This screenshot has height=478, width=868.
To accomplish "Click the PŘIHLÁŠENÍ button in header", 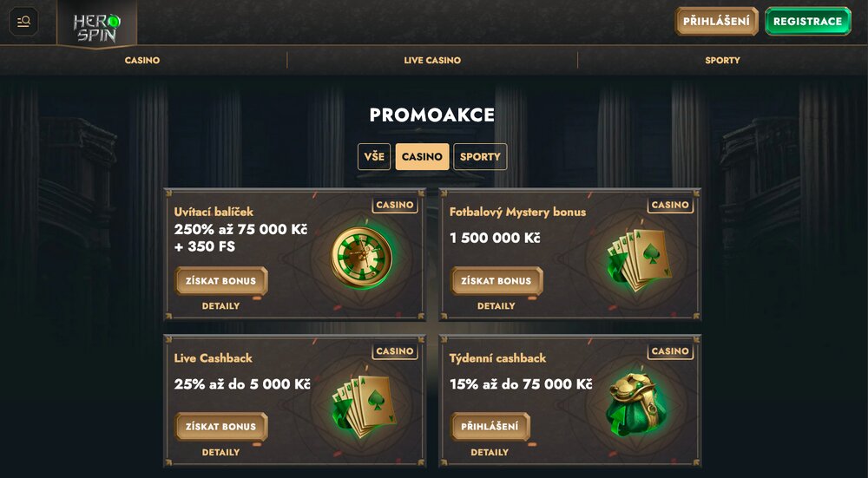I will 716,22.
